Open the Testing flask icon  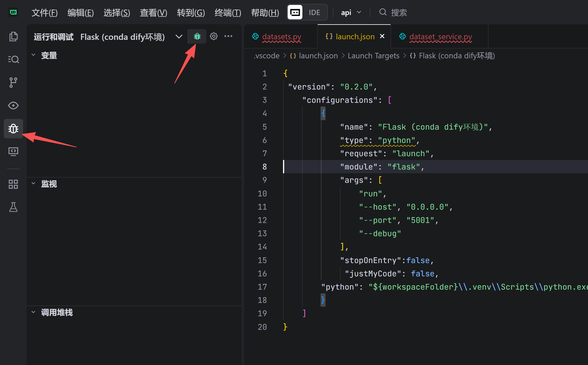click(13, 207)
